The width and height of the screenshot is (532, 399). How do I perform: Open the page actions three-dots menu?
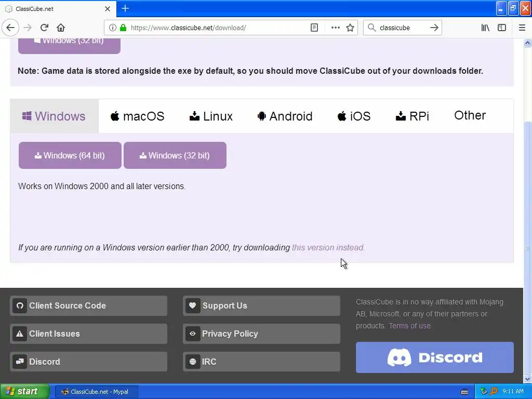[335, 28]
